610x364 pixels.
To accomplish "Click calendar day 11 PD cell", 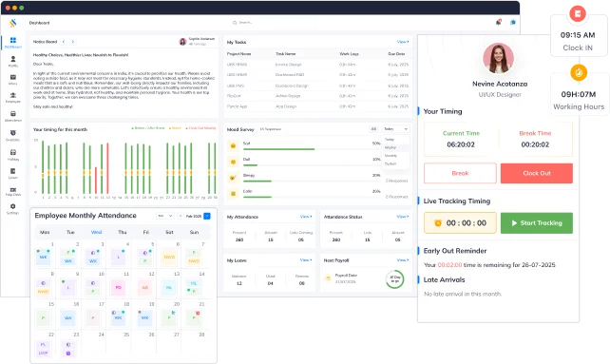I will tap(118, 287).
